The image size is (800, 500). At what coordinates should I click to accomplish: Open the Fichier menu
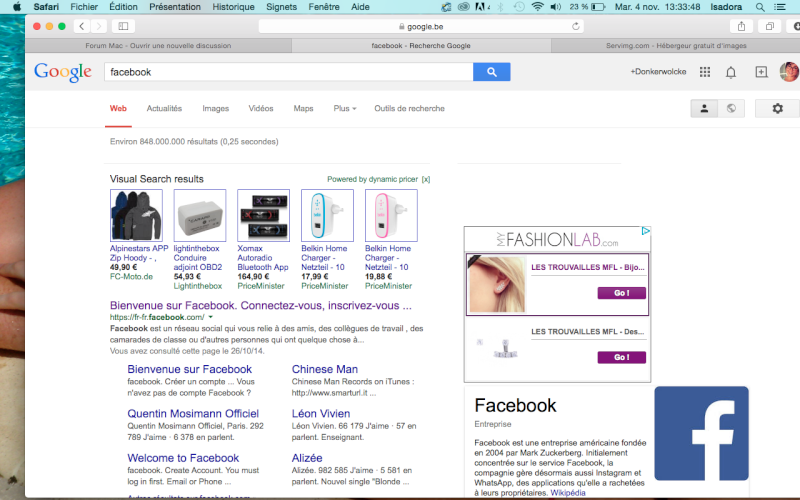pos(84,7)
